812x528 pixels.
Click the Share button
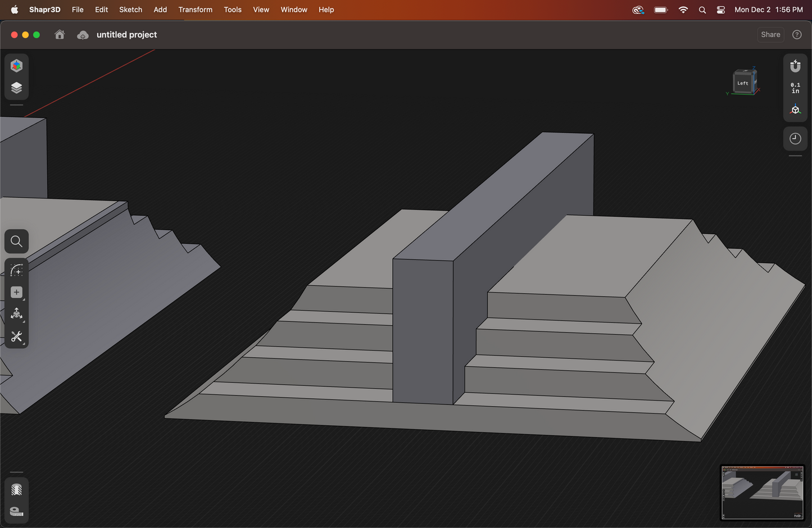click(770, 35)
